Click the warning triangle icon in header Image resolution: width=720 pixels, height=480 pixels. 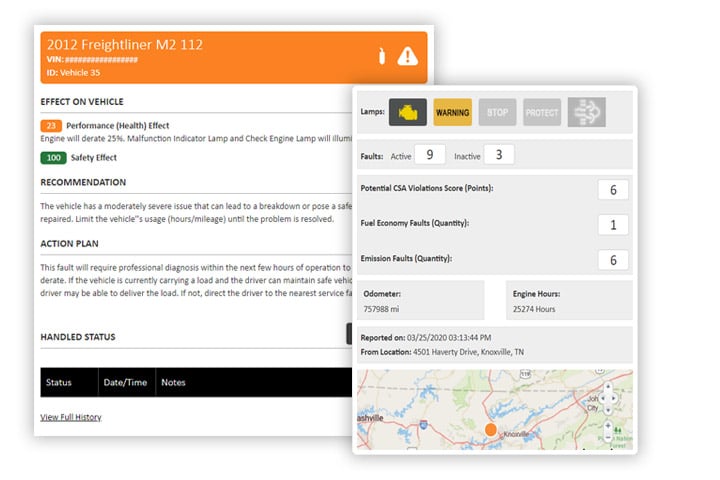[x=407, y=57]
